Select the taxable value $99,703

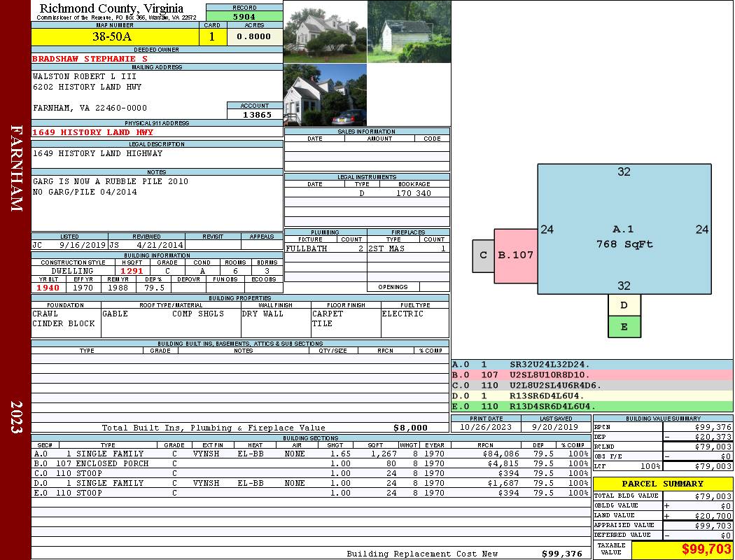pos(682,549)
